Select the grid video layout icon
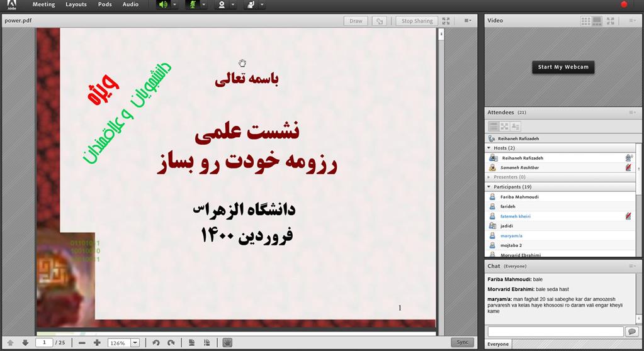Viewport: 644px width, 351px height. coord(585,21)
